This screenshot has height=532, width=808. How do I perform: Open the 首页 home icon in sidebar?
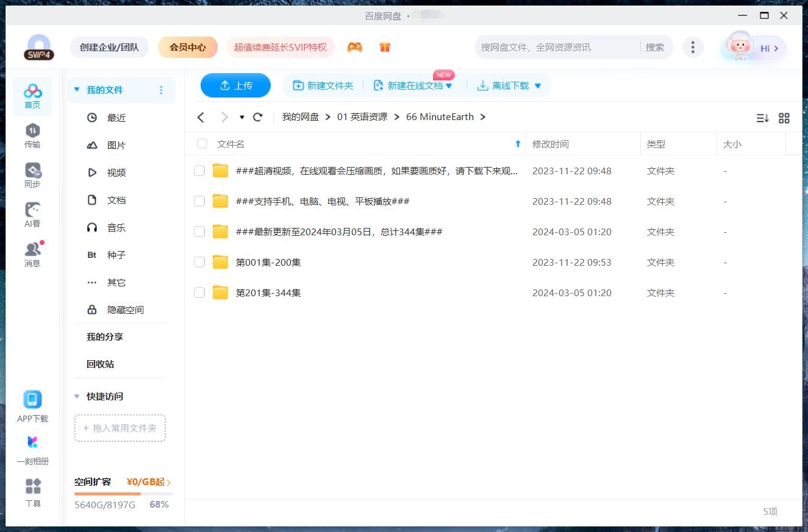click(33, 97)
